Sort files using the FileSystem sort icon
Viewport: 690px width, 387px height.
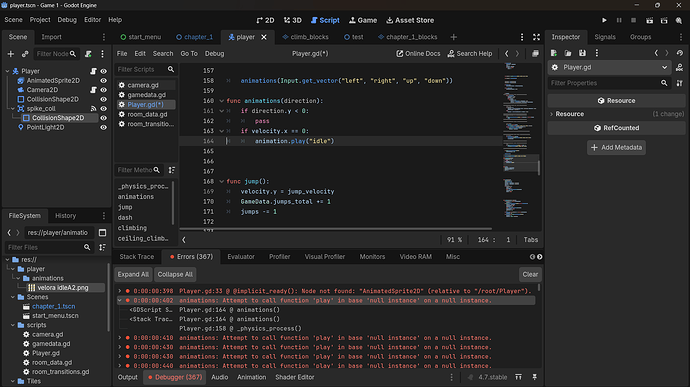[x=103, y=247]
